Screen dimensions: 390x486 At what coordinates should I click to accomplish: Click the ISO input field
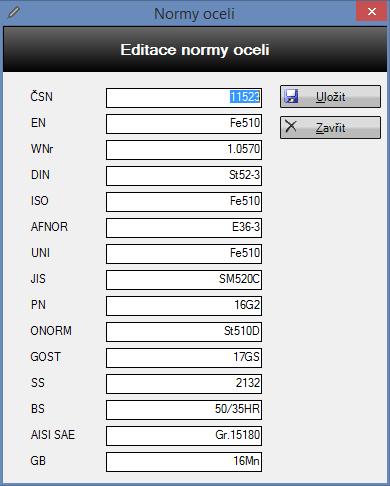184,202
